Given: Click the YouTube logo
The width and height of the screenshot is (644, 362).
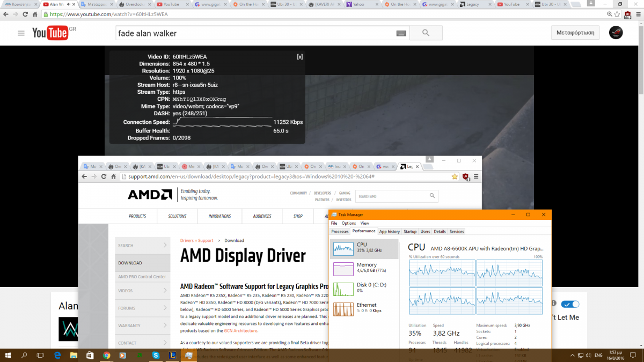Looking at the screenshot, I should [x=51, y=33].
